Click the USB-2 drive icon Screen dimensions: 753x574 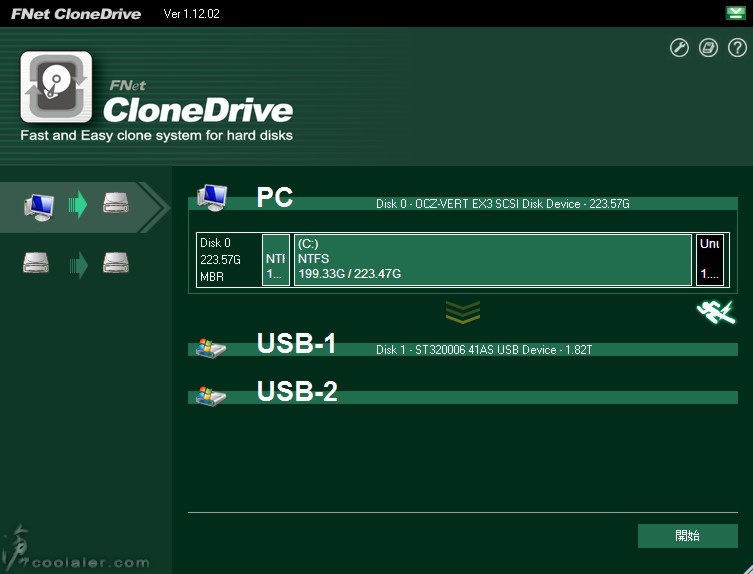pyautogui.click(x=211, y=396)
